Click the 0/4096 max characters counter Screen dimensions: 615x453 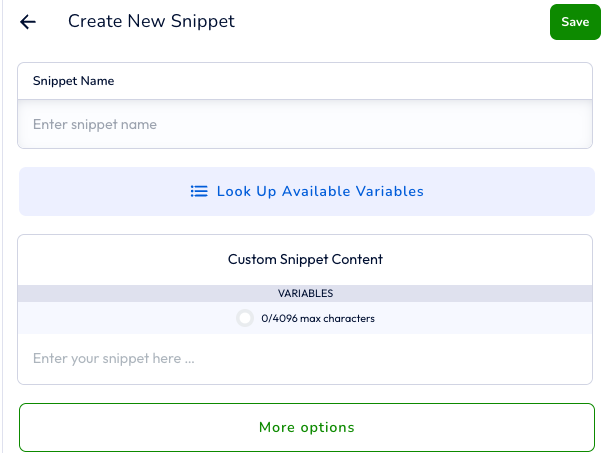point(318,318)
